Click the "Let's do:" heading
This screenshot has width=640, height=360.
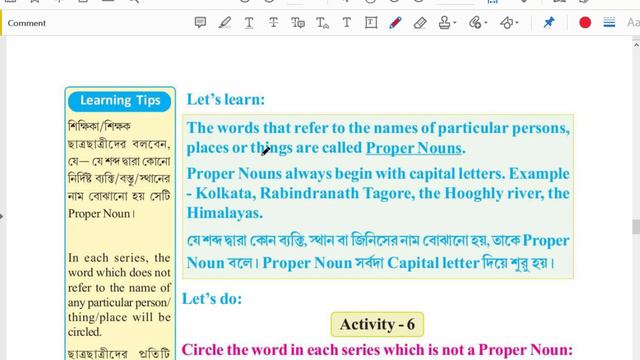[212, 299]
